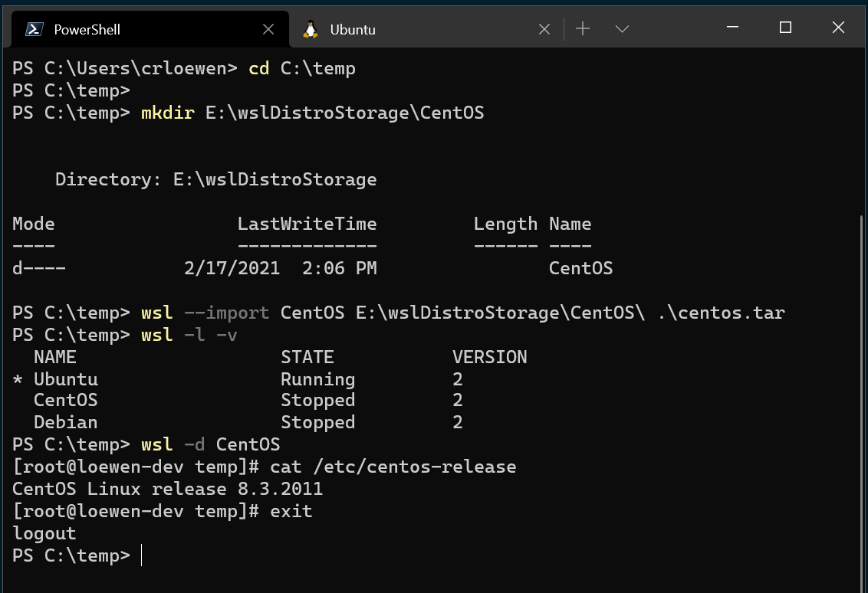The image size is (868, 593).
Task: Close the PowerShell tab
Action: (268, 28)
